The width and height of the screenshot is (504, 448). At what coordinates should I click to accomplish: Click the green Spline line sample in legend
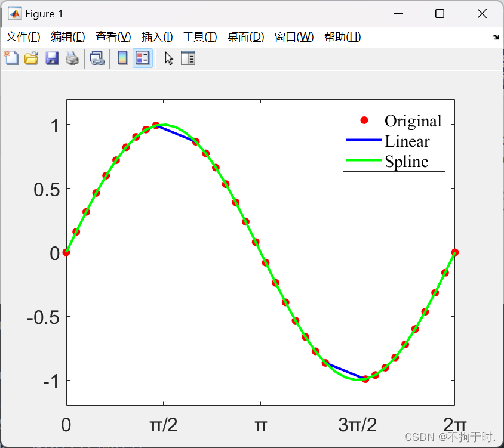coord(364,160)
